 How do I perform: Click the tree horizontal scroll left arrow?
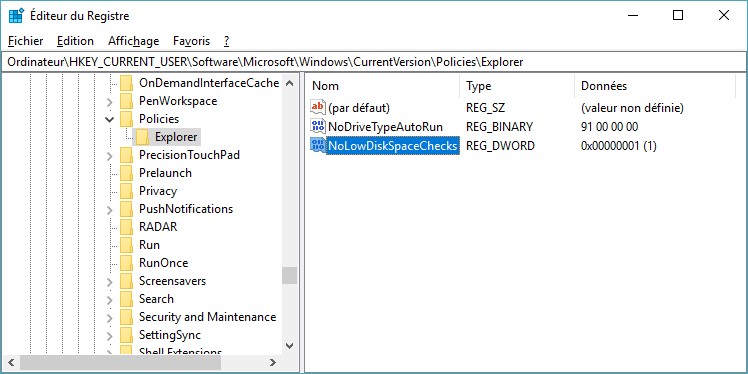11,362
